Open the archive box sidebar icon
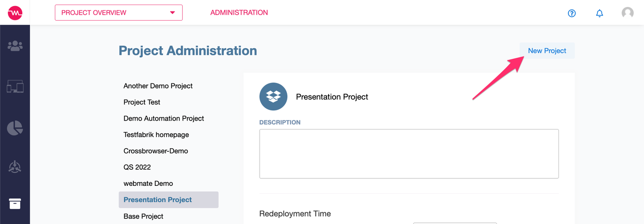Viewport: 644px width, 224px height. [15, 203]
